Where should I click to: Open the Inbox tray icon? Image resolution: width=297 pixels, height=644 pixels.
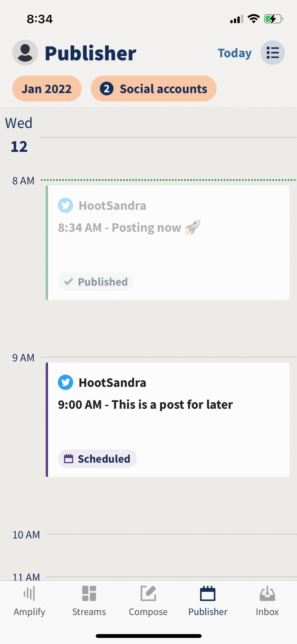[267, 594]
